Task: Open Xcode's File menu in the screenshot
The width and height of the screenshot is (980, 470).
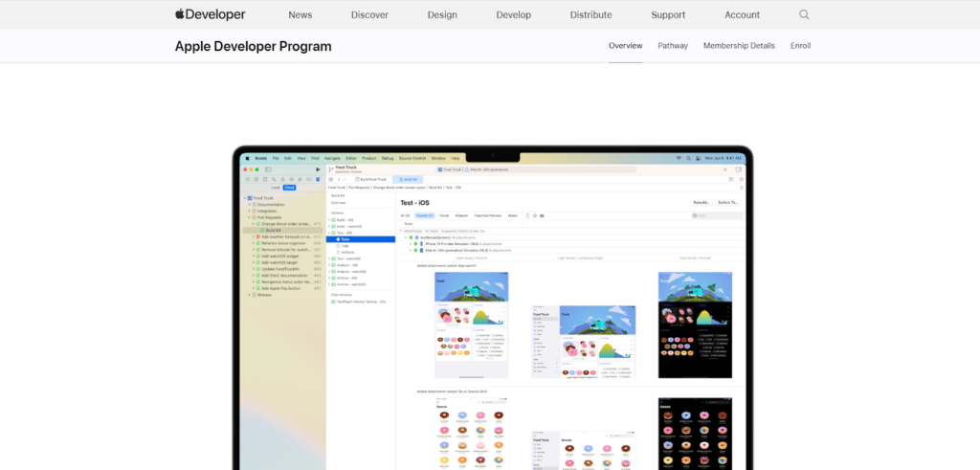Action: tap(276, 158)
